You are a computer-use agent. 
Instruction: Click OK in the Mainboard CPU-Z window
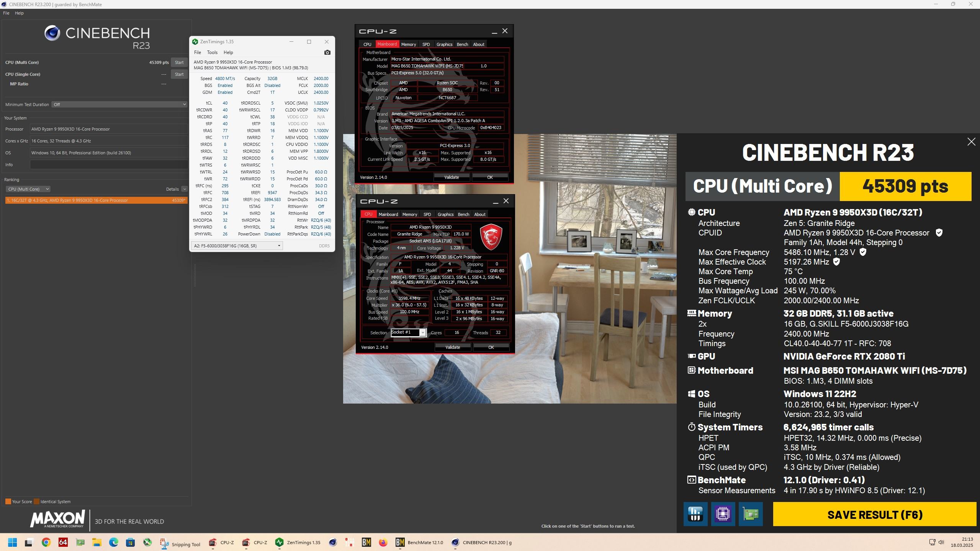coord(490,177)
